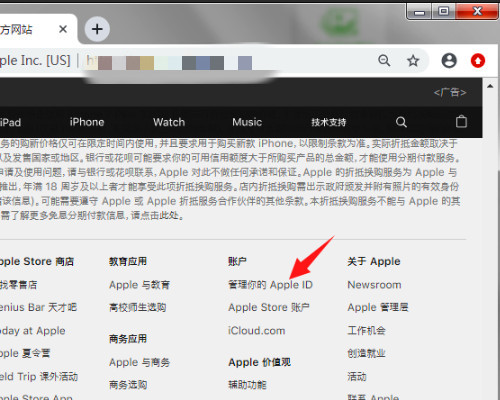Open the Today at Apple link
The image size is (500, 400).
33,331
